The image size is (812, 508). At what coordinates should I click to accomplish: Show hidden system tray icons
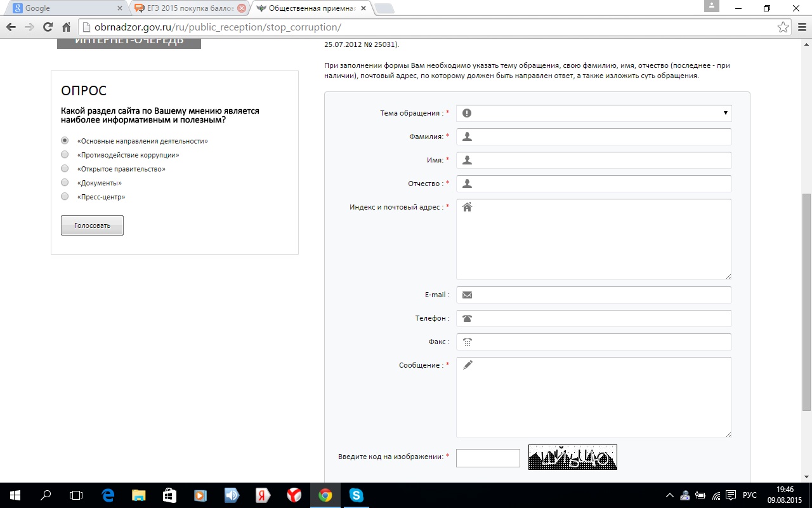(x=670, y=495)
